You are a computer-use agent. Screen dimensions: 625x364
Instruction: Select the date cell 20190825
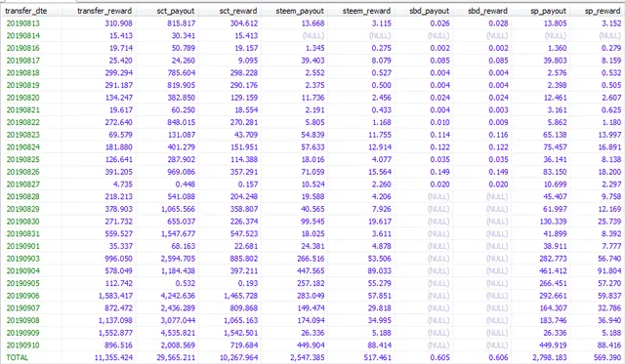click(23, 159)
